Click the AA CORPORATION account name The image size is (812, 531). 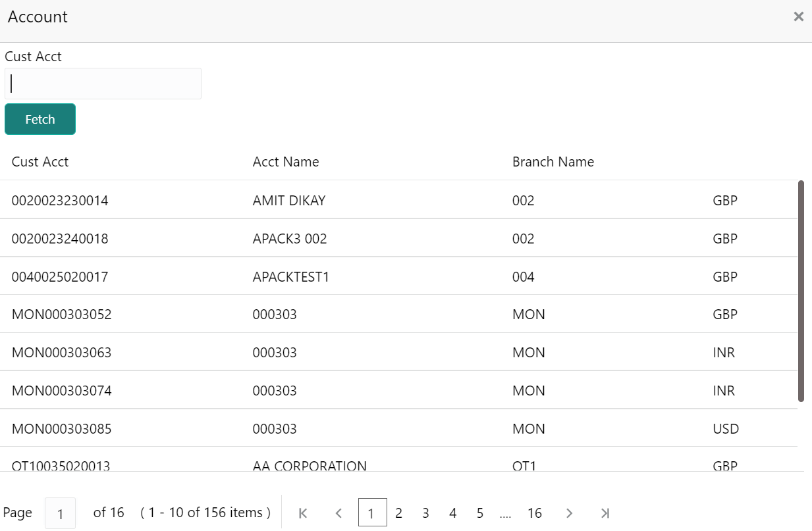click(310, 466)
